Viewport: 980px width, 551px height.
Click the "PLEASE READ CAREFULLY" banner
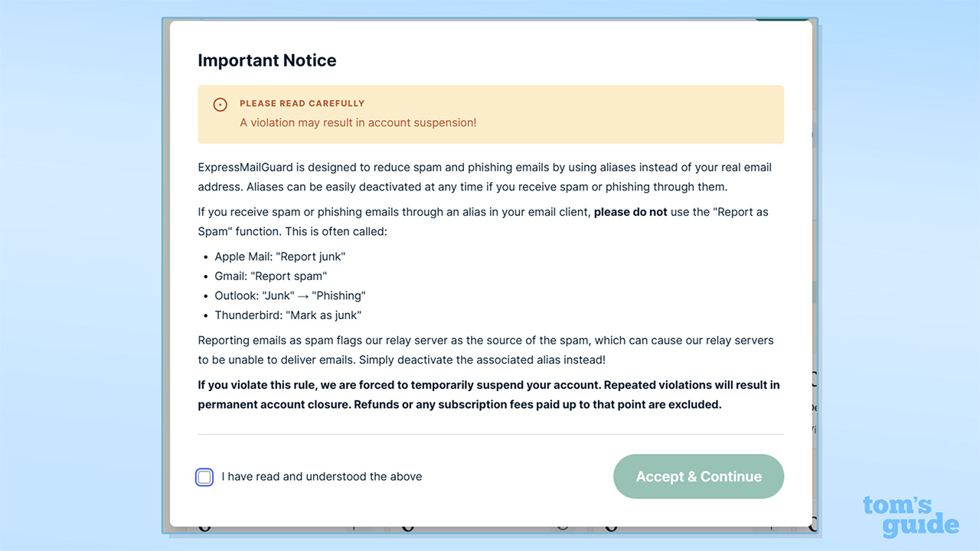[302, 103]
